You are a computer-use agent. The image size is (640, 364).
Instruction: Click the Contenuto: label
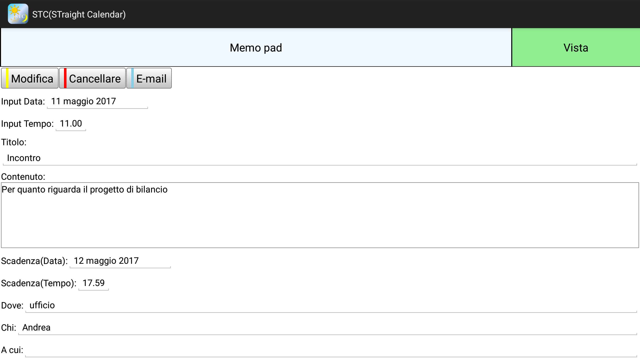point(23,177)
